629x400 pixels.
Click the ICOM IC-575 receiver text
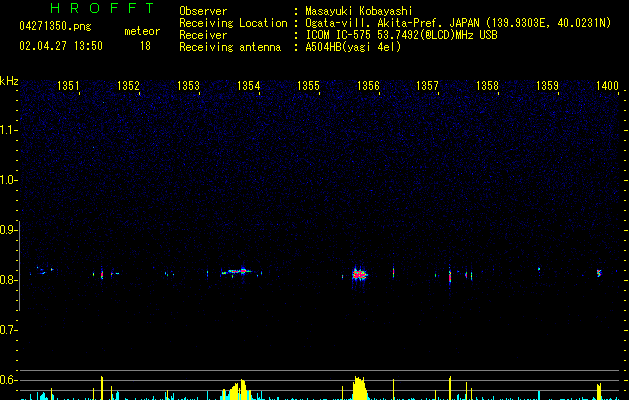coord(401,35)
